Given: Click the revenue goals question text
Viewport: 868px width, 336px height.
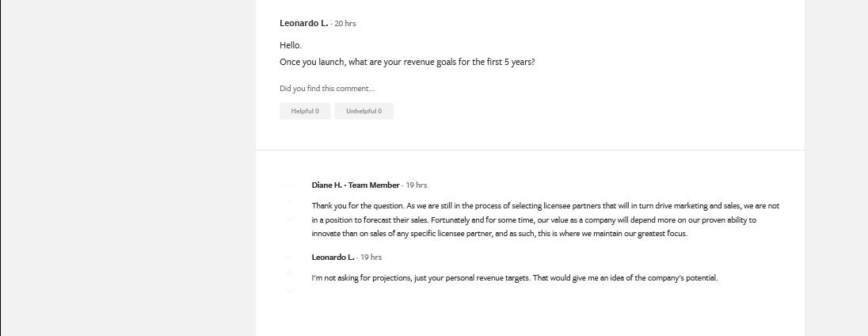Looking at the screenshot, I should point(407,62).
